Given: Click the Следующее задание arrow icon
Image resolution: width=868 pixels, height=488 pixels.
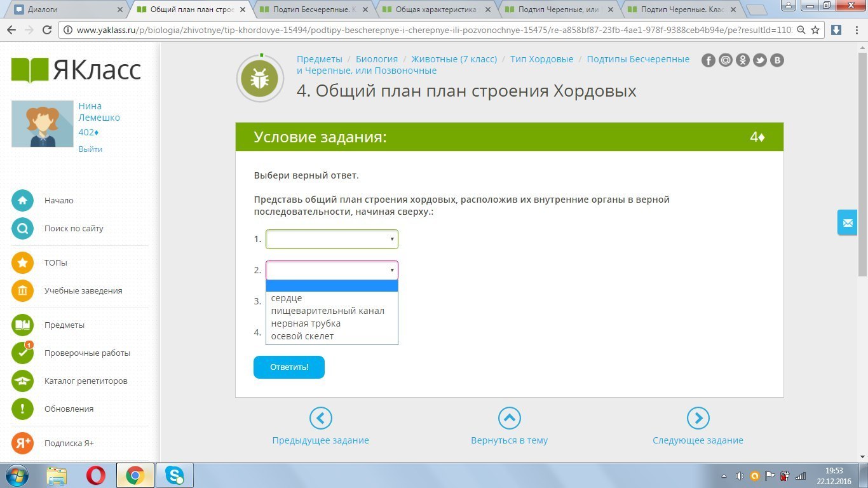Looking at the screenshot, I should click(698, 418).
